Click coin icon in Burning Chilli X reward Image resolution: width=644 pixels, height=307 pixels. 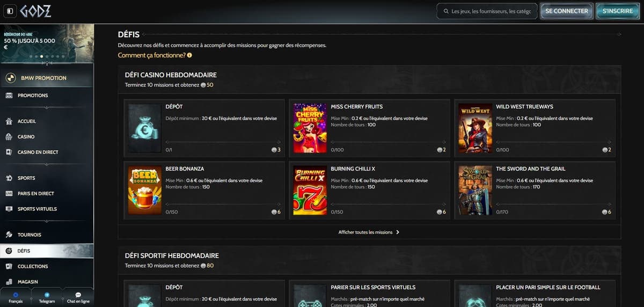439,212
